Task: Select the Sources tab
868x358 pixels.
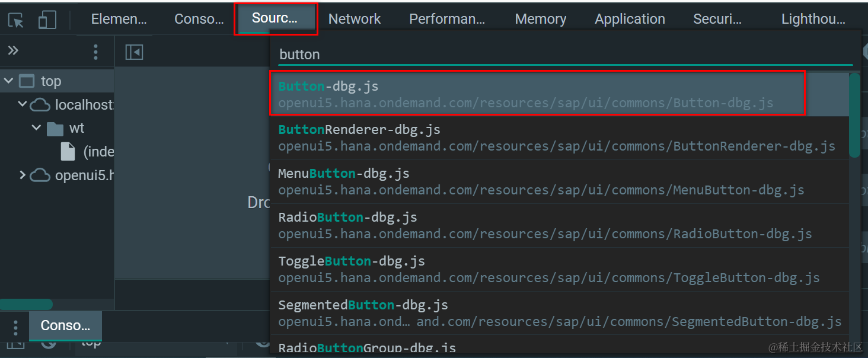Action: pyautogui.click(x=275, y=18)
